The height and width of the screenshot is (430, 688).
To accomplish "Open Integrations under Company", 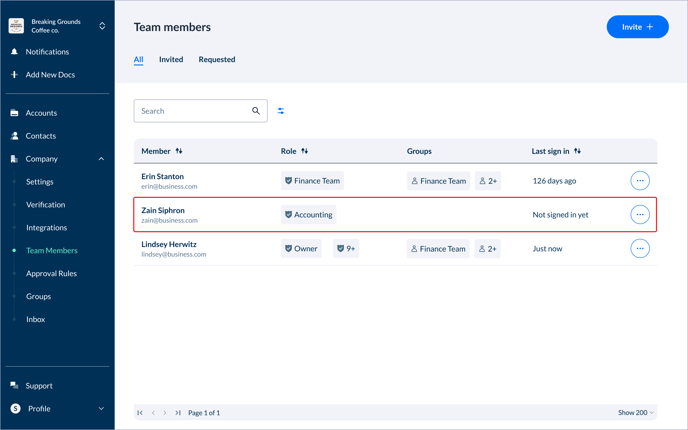I will pyautogui.click(x=47, y=228).
